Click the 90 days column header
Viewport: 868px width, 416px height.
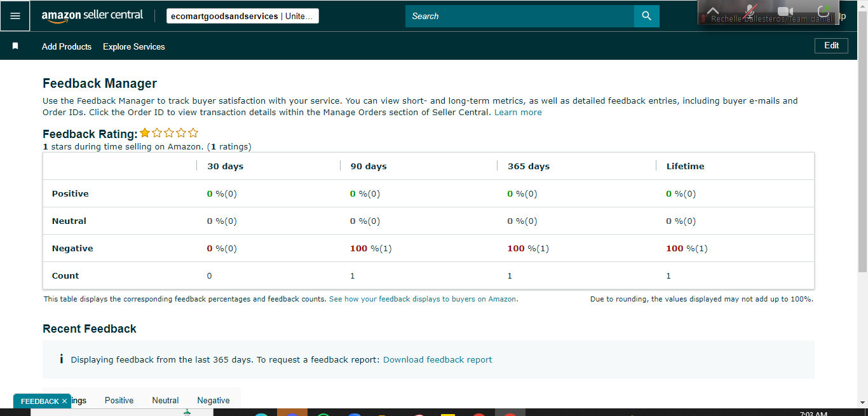point(369,166)
